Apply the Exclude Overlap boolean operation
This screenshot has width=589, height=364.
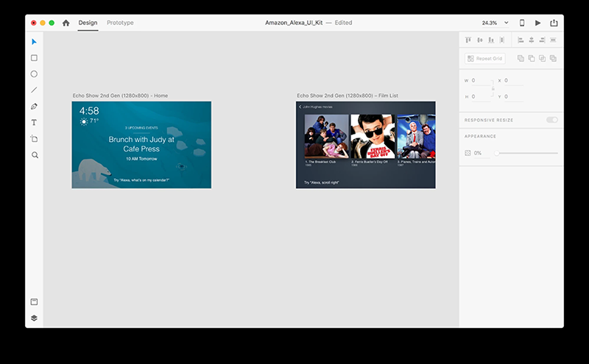(x=553, y=58)
